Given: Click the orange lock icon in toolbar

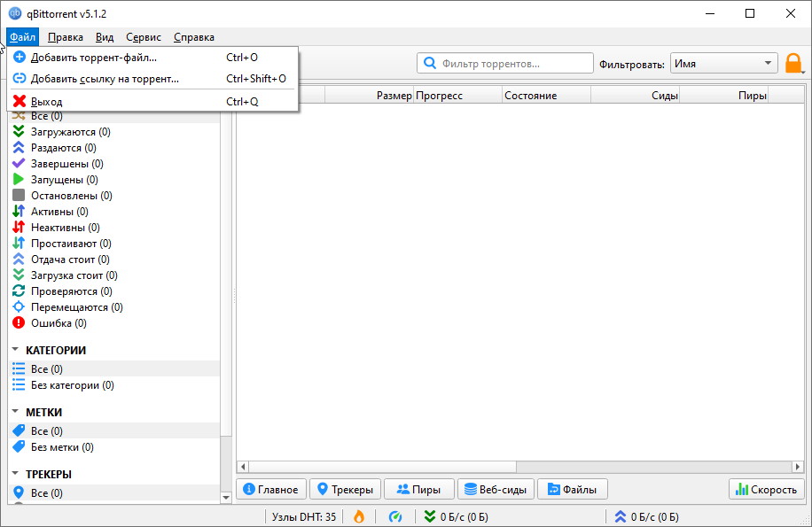Looking at the screenshot, I should point(793,63).
